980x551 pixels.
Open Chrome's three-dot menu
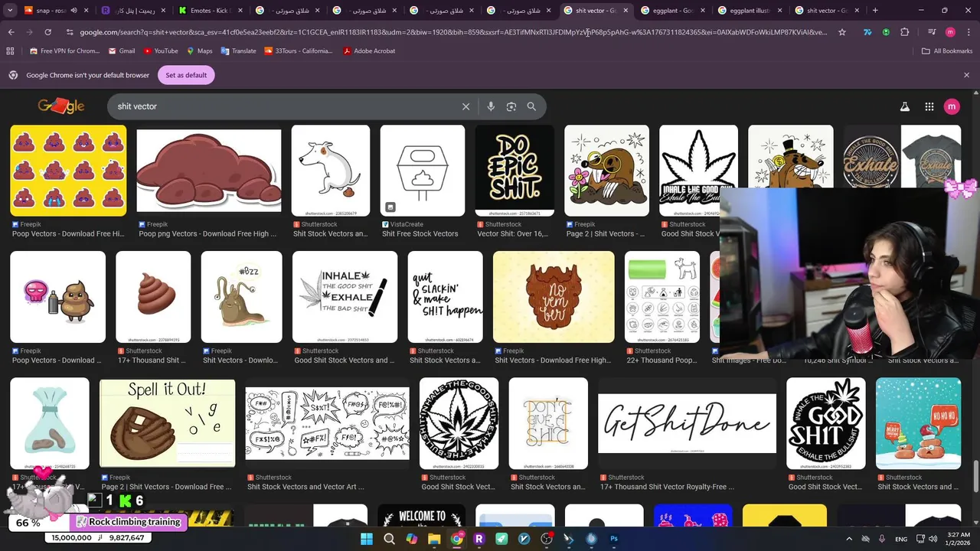[x=968, y=32]
